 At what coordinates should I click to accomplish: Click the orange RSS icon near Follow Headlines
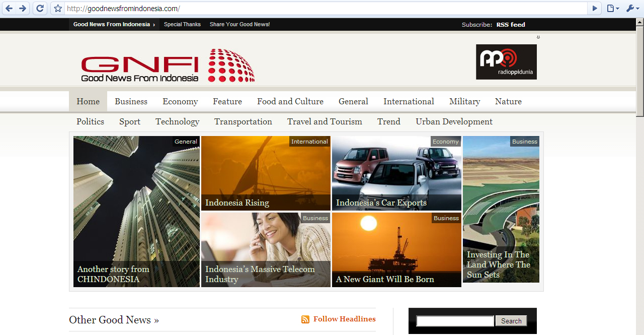point(305,319)
